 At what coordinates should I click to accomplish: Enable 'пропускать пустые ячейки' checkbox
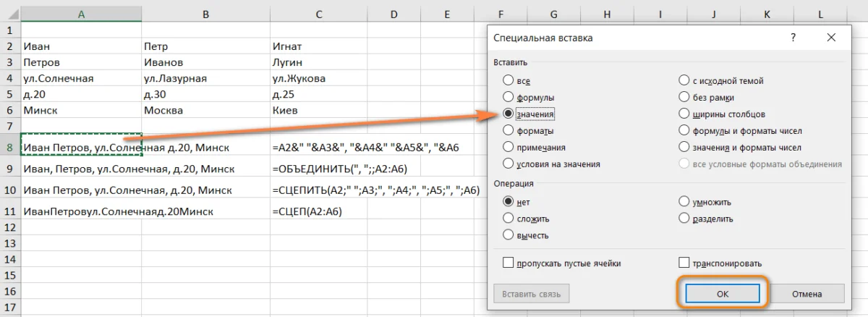(x=509, y=263)
